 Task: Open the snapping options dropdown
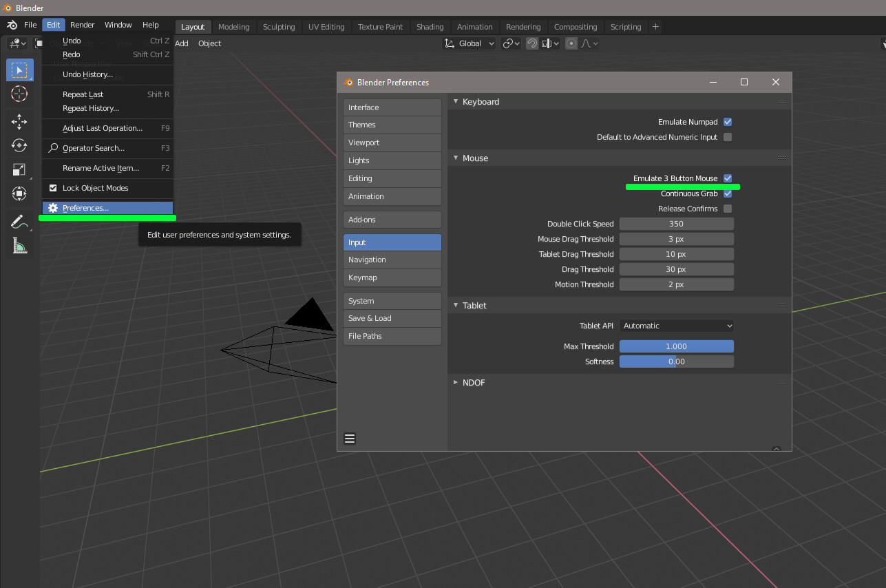coord(550,43)
